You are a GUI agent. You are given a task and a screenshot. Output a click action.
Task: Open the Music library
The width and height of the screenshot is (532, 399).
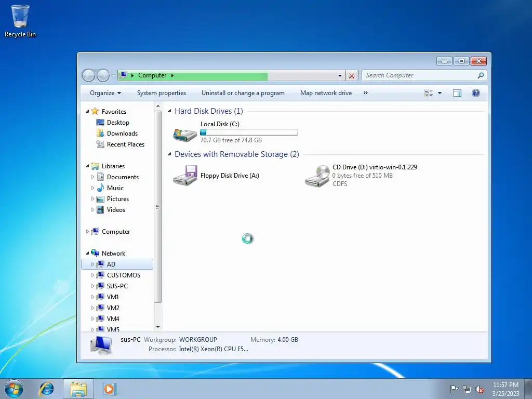[115, 188]
